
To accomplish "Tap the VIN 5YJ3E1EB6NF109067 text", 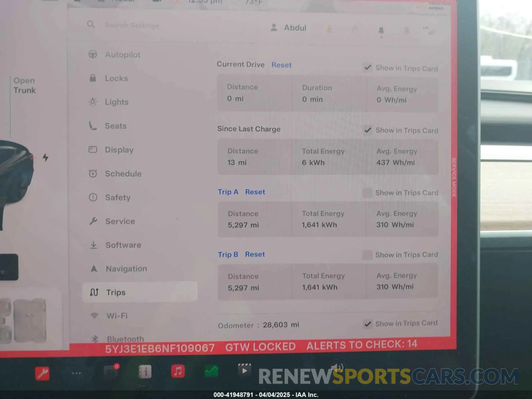I will pos(160,348).
